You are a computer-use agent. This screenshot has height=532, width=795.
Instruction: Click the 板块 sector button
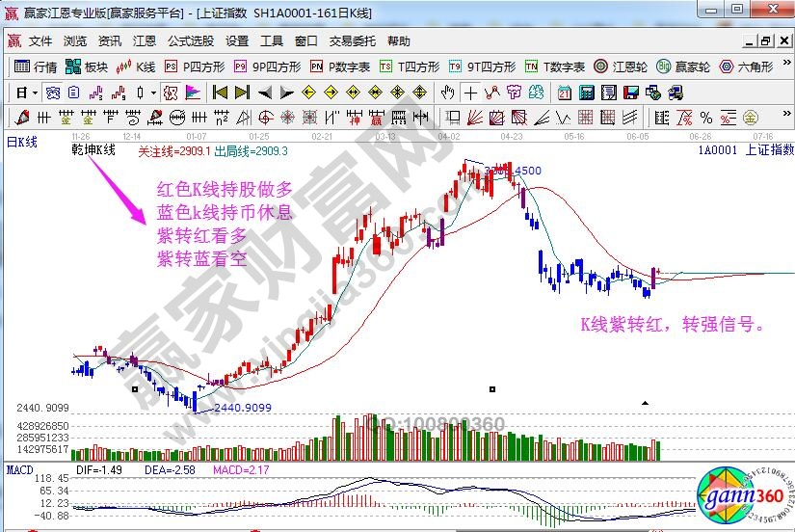[x=87, y=66]
